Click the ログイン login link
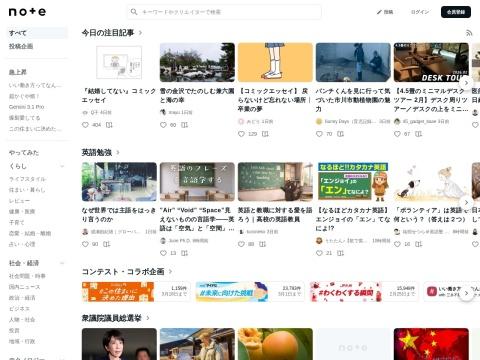This screenshot has width=480, height=360. pos(420,12)
